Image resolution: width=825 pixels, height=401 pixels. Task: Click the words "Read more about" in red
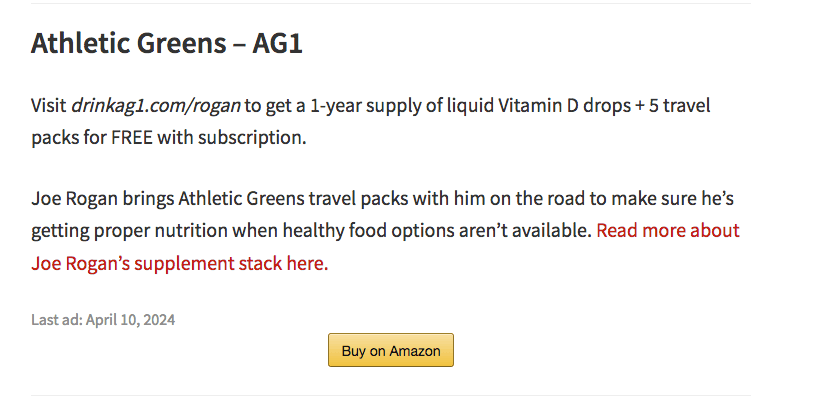click(667, 231)
